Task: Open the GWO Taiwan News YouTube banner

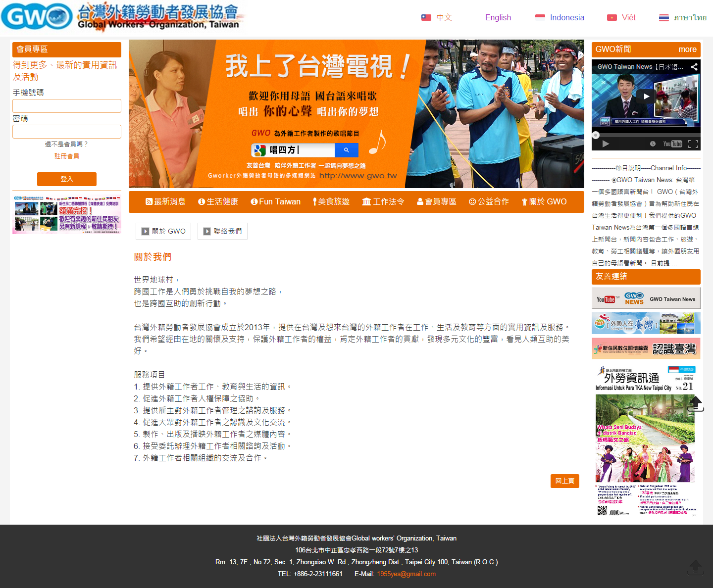Action: pyautogui.click(x=646, y=299)
